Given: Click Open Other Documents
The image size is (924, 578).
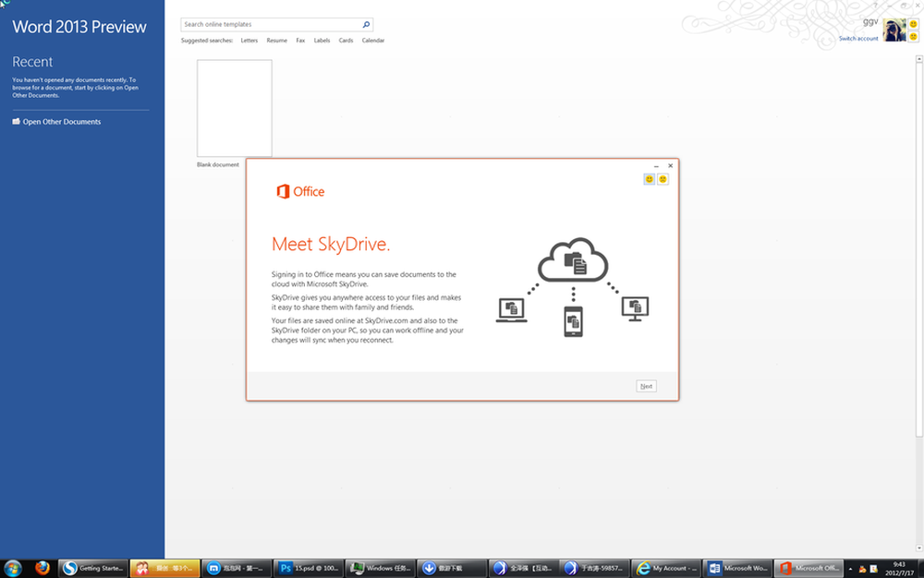Looking at the screenshot, I should [x=62, y=122].
